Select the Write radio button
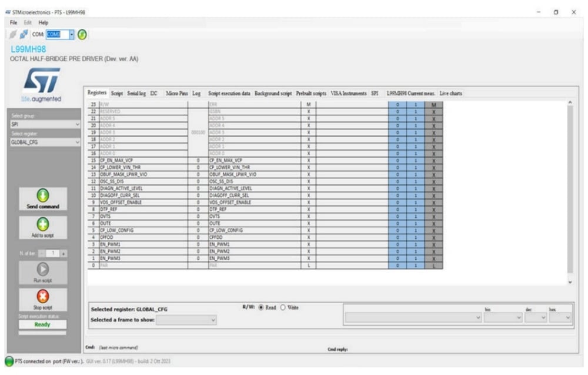 (283, 308)
